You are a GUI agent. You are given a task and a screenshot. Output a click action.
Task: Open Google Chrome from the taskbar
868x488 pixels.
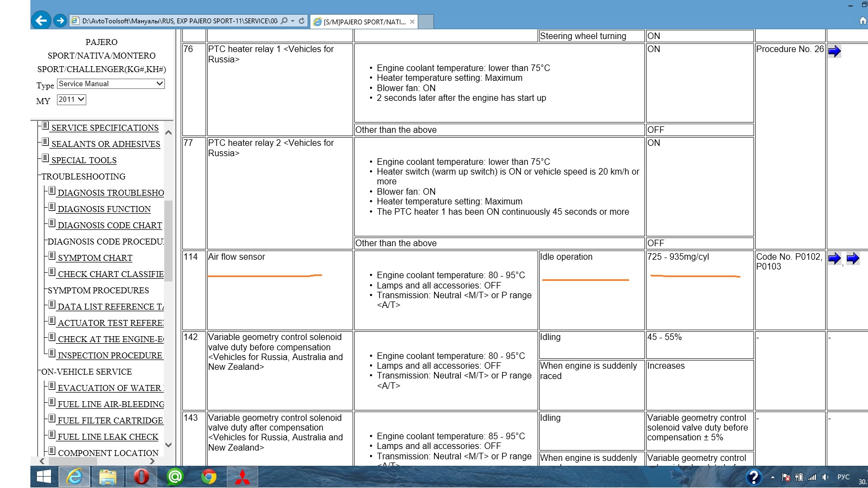click(x=209, y=477)
